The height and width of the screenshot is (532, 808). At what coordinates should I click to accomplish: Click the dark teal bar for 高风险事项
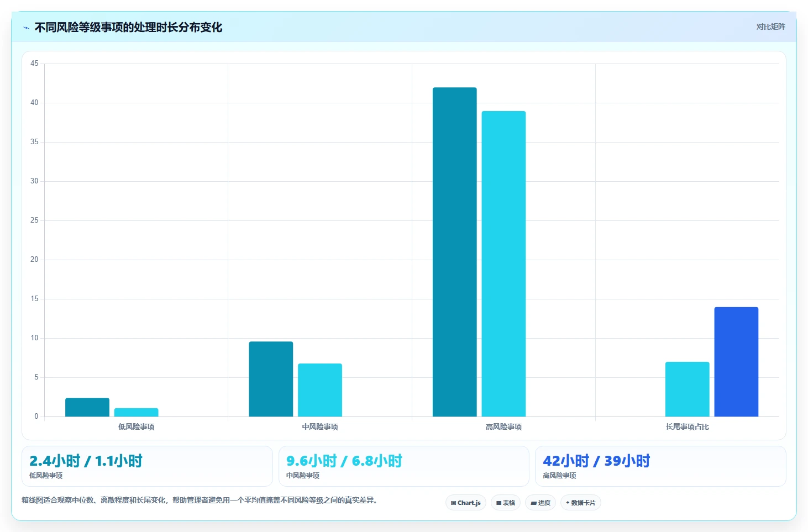pyautogui.click(x=455, y=252)
